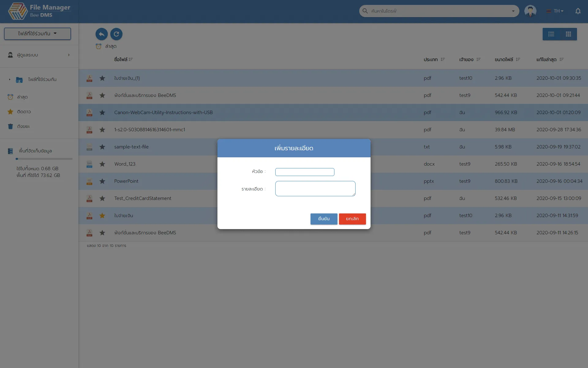Click the PDF icon of Canon-WebCam-Utility file

tap(89, 113)
